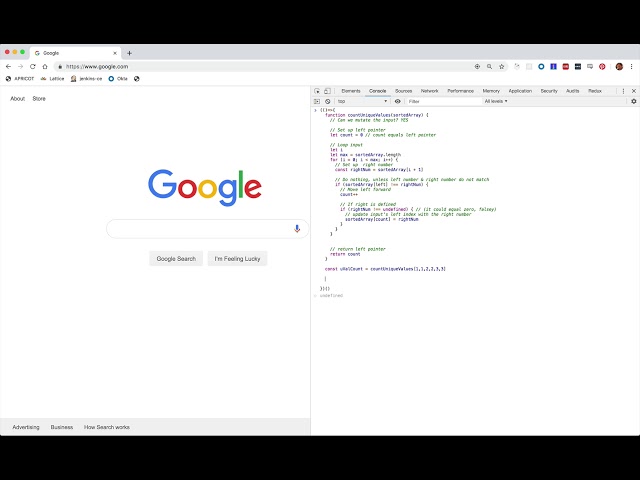Activate DevTools inspect element picker

click(x=317, y=91)
